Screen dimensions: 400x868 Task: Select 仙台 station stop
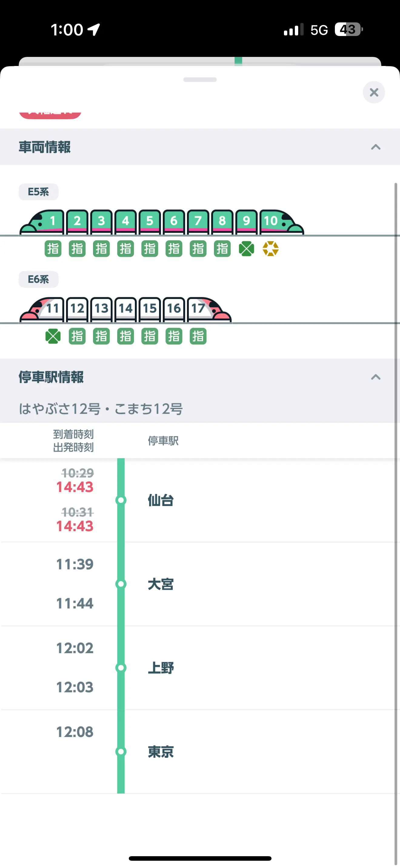tap(161, 500)
